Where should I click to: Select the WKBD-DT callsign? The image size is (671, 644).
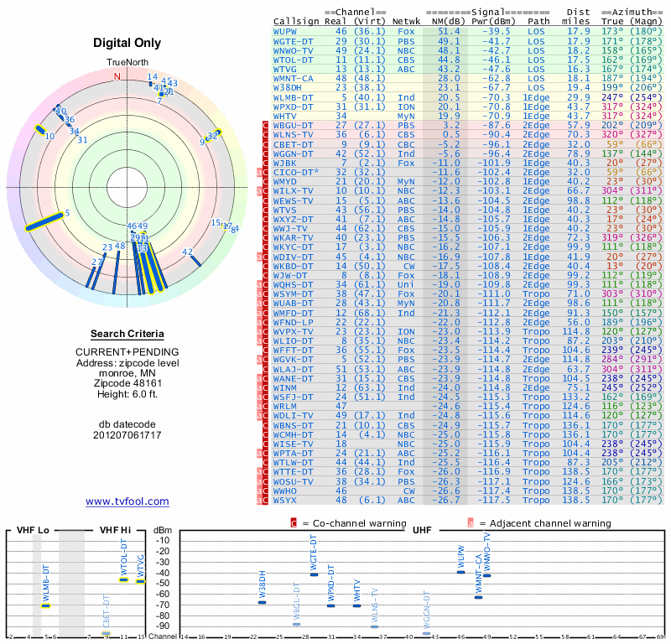293,266
